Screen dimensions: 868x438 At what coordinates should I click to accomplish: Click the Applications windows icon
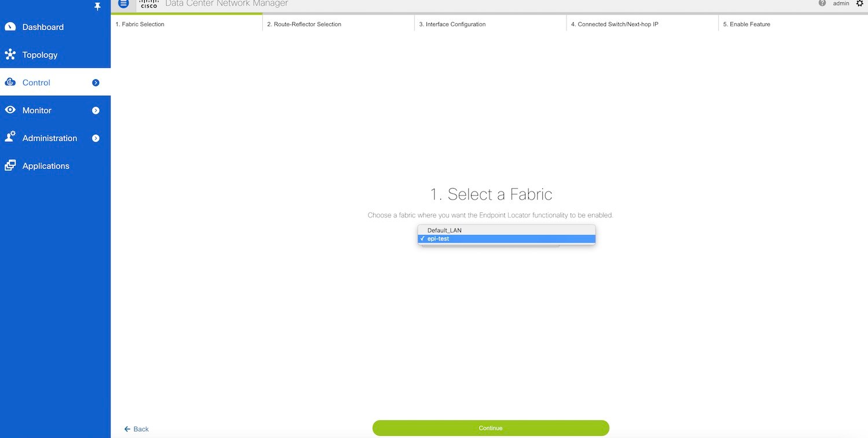pyautogui.click(x=10, y=165)
